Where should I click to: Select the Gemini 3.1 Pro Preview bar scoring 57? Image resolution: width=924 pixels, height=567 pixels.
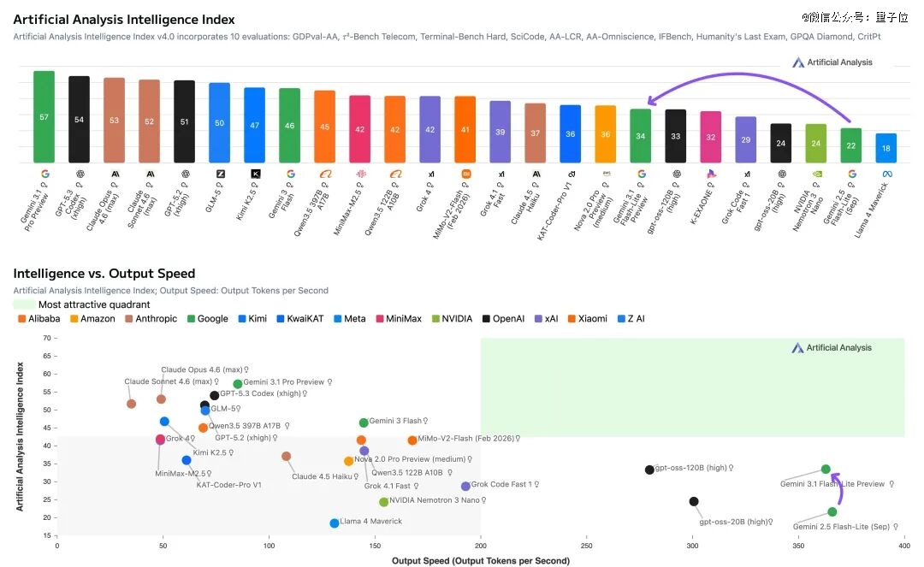tap(44, 116)
